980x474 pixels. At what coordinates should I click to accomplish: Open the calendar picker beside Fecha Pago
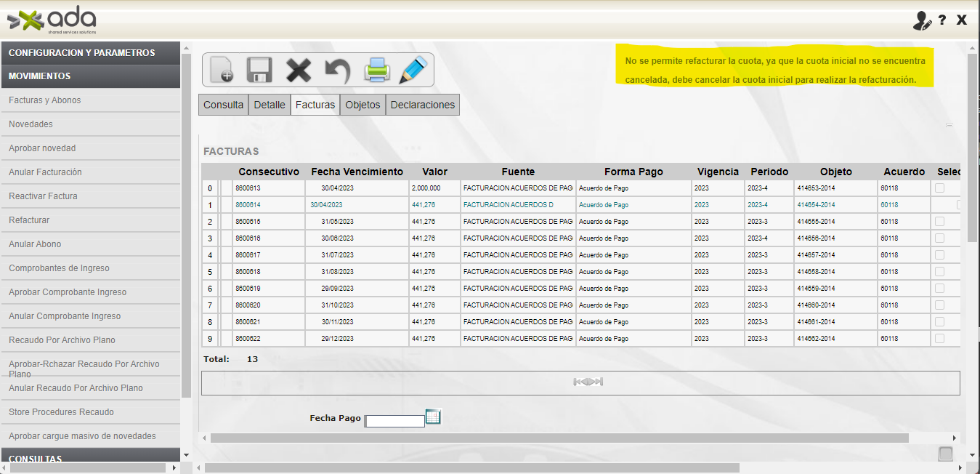(x=433, y=417)
